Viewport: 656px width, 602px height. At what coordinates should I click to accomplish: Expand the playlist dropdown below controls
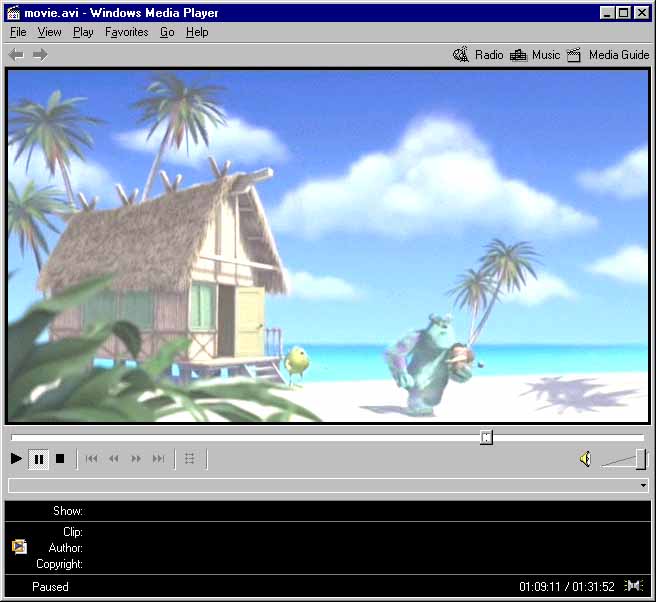[x=642, y=485]
